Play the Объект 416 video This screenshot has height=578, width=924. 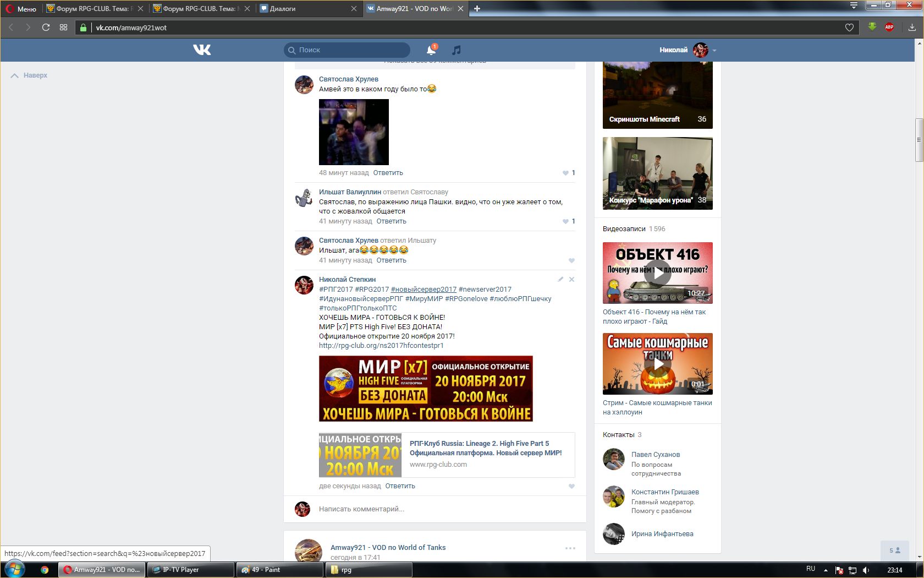(658, 273)
